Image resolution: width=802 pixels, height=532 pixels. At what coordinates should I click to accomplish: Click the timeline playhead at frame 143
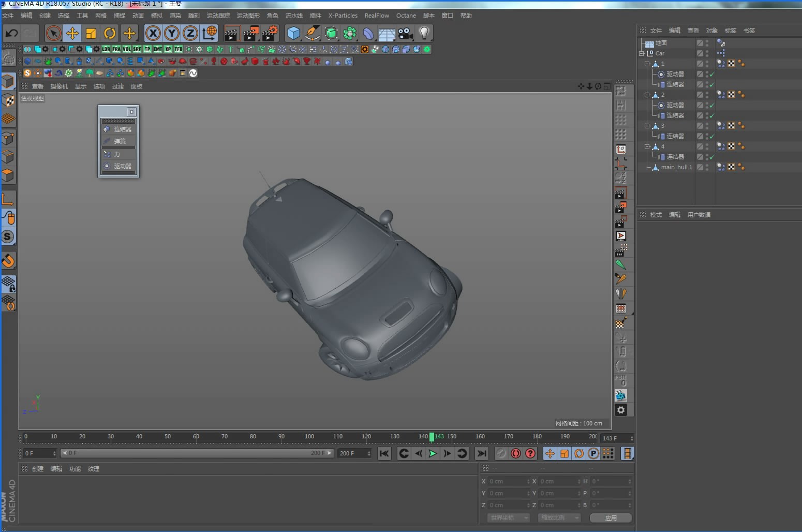432,437
